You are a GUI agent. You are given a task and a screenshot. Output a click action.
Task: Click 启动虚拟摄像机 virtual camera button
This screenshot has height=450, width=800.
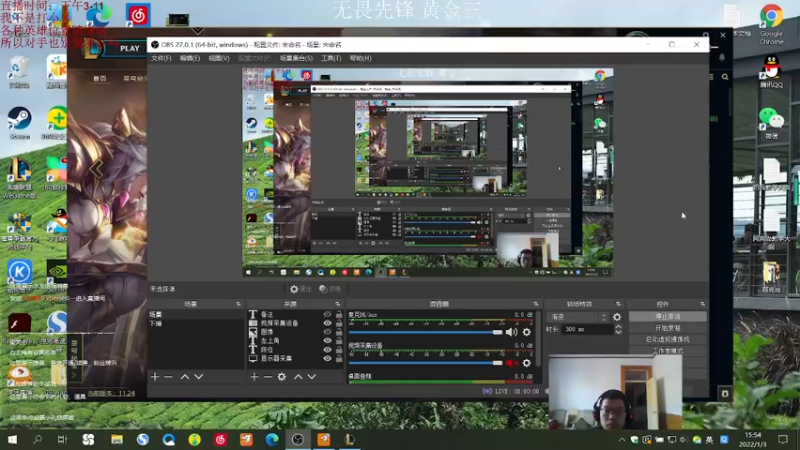point(667,339)
